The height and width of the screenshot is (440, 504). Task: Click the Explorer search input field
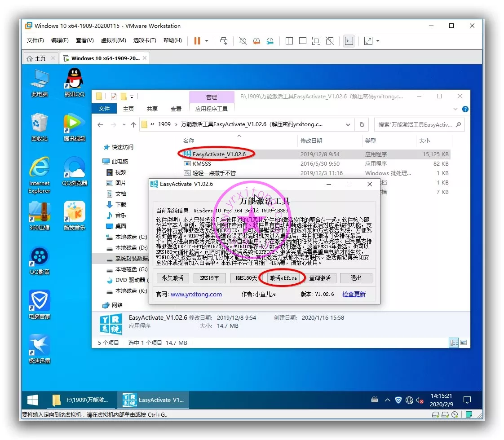click(x=416, y=125)
